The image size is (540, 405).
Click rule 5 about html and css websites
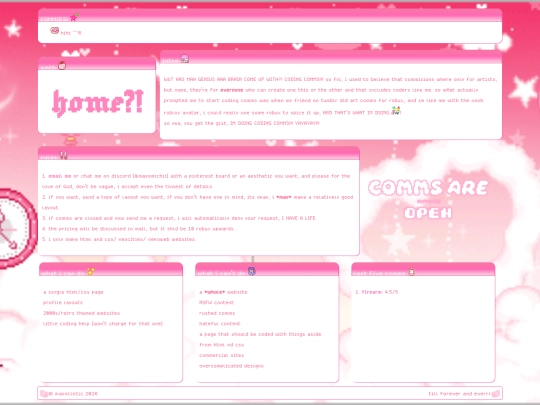click(119, 239)
